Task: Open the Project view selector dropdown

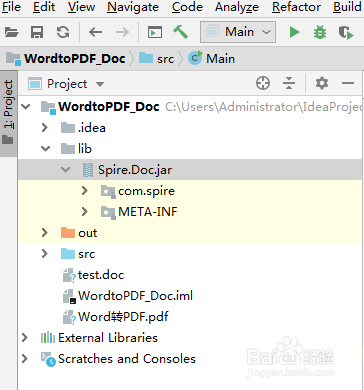Action: (66, 84)
